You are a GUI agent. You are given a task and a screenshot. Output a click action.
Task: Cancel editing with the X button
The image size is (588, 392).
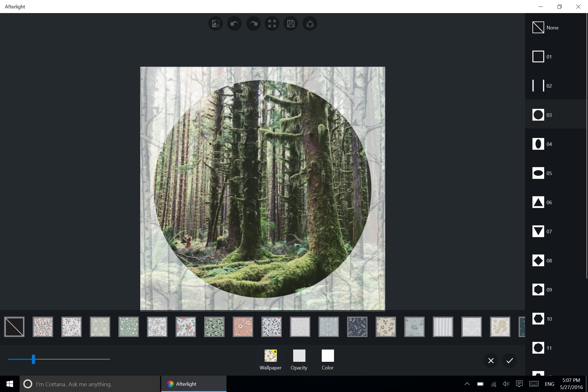tap(491, 360)
